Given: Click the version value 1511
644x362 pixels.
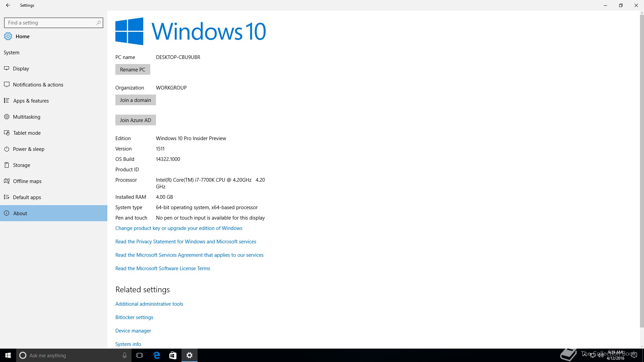Looking at the screenshot, I should 160,149.
